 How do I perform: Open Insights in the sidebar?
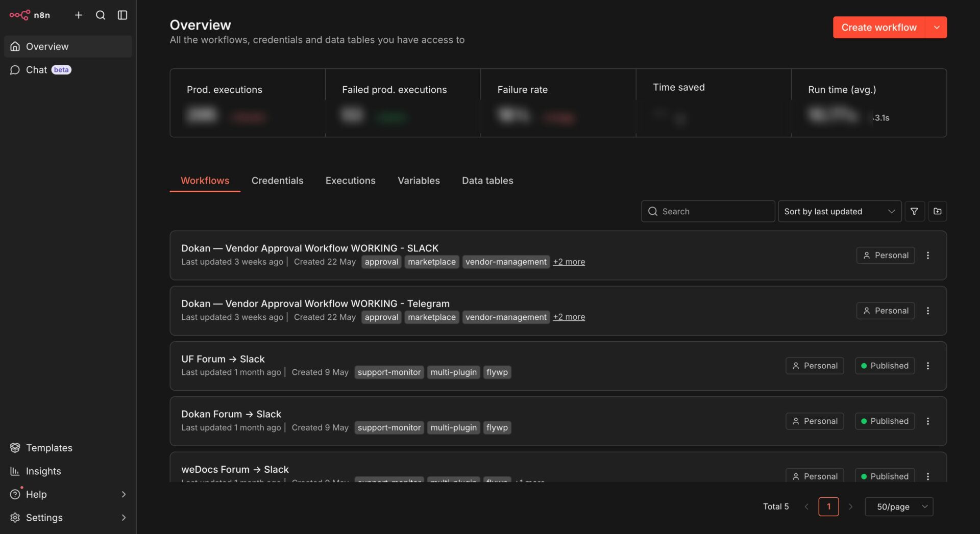(68, 471)
